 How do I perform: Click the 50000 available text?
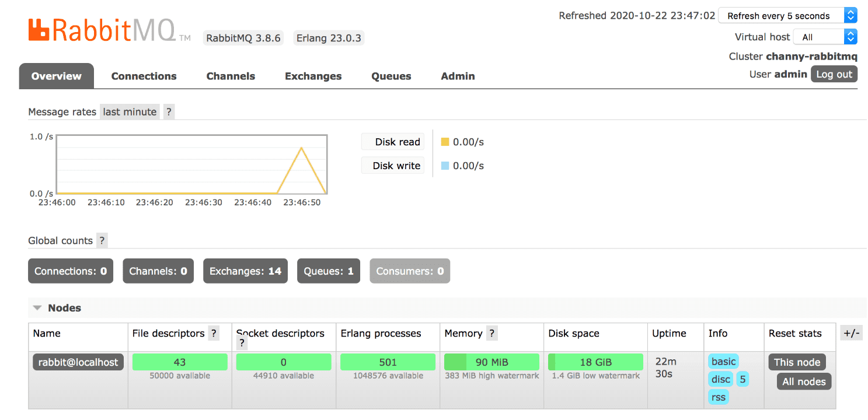pyautogui.click(x=180, y=376)
